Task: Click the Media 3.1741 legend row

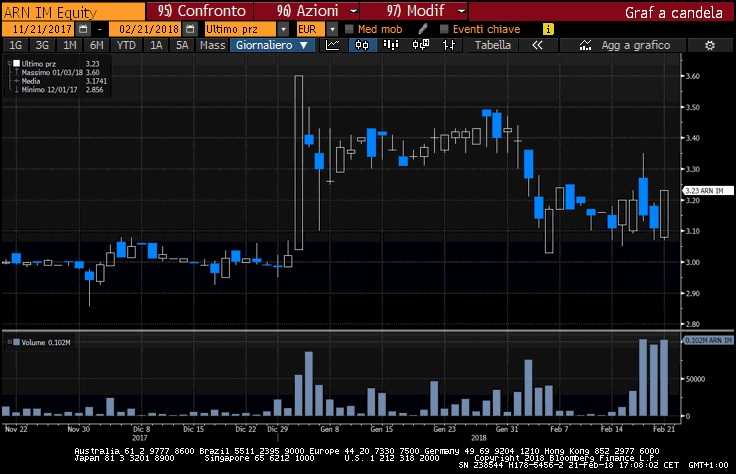Action: point(64,81)
